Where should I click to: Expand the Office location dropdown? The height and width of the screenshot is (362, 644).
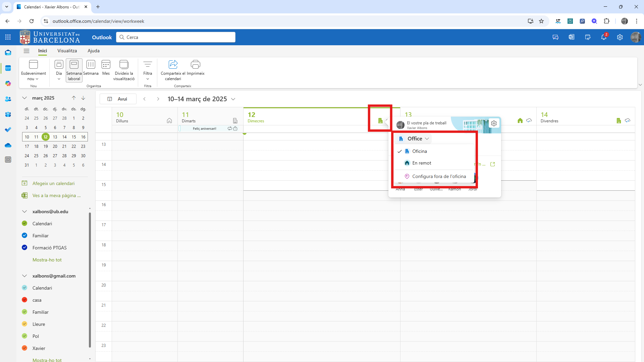pos(415,139)
